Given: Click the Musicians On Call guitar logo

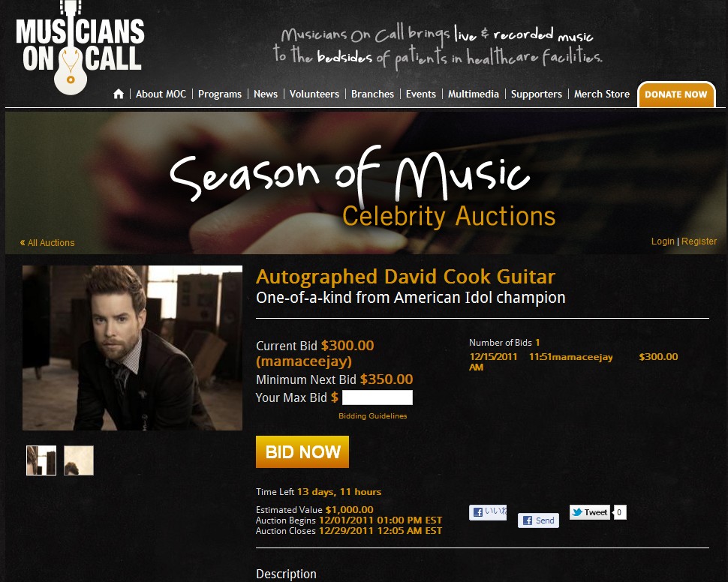Looking at the screenshot, I should pos(80,47).
